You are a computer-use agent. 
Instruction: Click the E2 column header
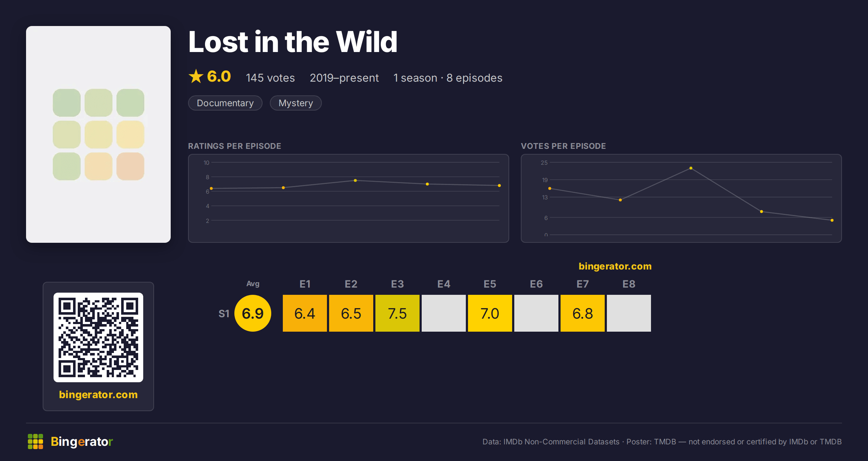[351, 284]
